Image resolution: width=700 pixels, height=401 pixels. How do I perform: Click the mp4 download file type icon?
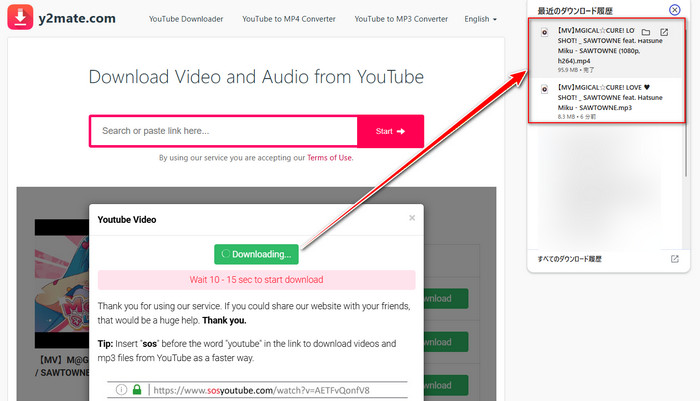point(545,32)
